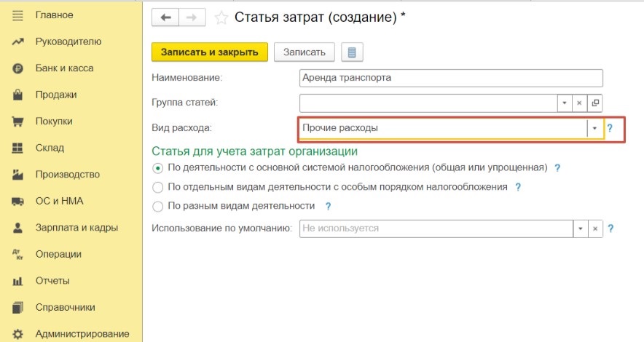
Task: Click into the Наименование input field
Action: click(x=451, y=78)
